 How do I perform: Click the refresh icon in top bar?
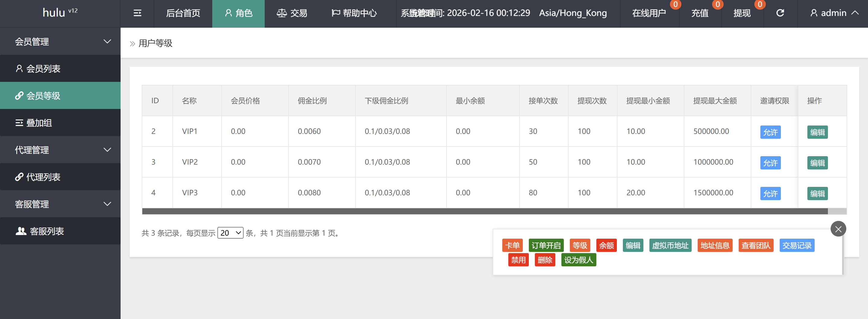point(780,13)
